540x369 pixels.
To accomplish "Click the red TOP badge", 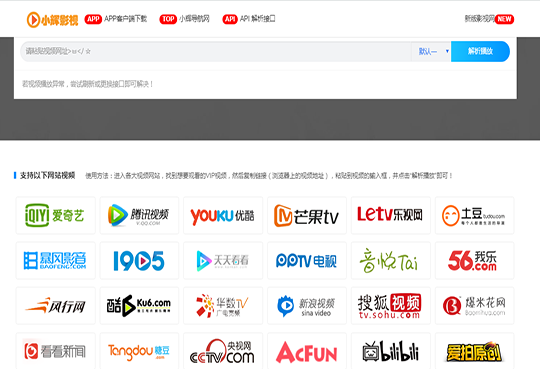I will click(x=168, y=19).
